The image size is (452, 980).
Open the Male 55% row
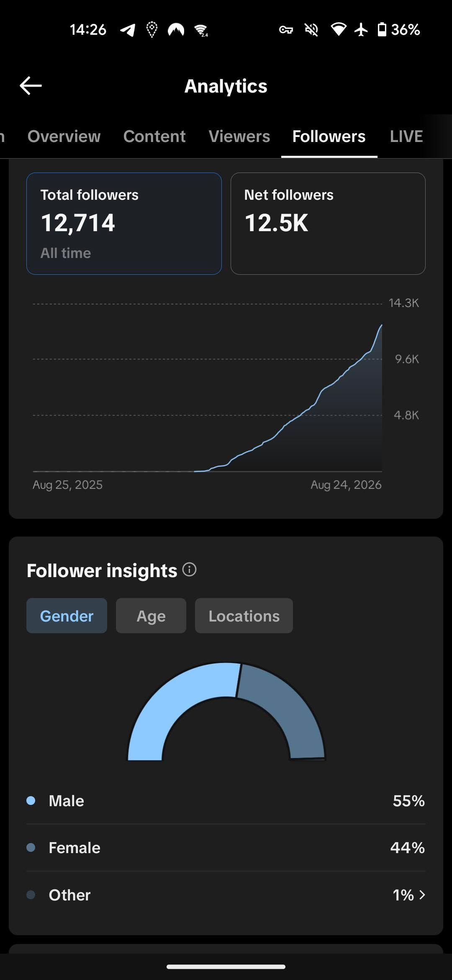(226, 801)
